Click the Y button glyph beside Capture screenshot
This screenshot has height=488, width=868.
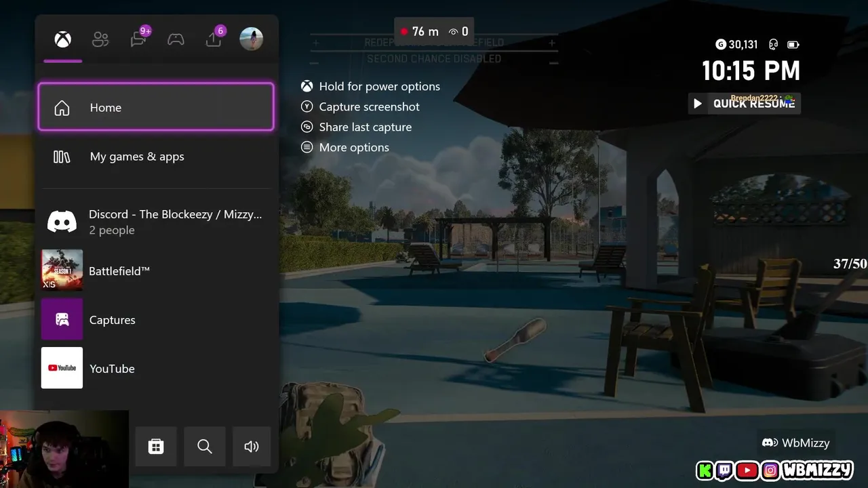pyautogui.click(x=307, y=106)
